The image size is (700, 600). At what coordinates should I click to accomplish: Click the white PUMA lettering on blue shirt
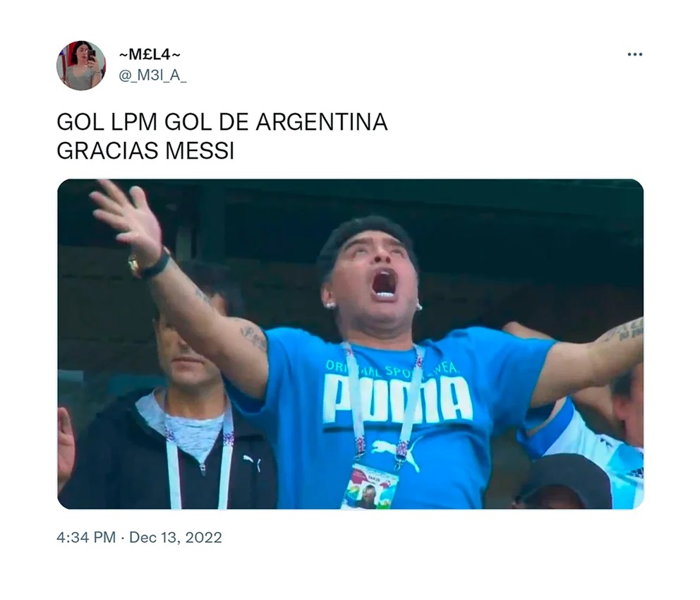point(397,399)
